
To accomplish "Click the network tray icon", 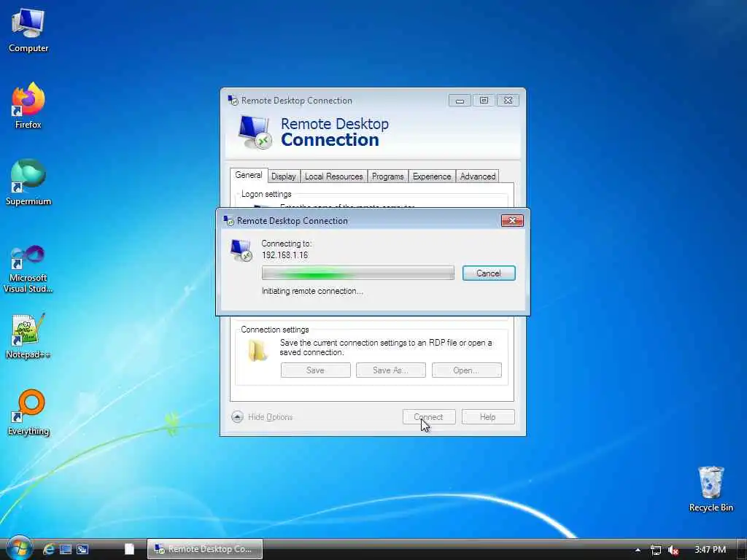I will (656, 550).
